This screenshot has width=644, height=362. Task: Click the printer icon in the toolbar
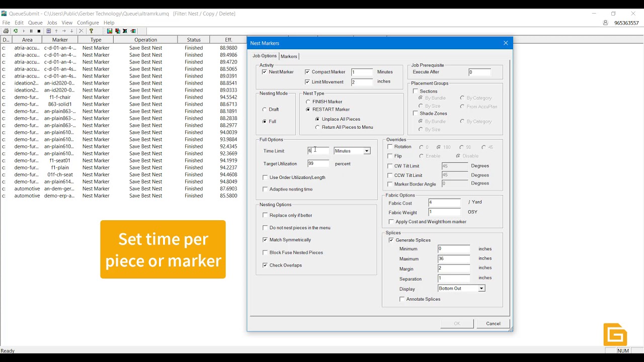(x=6, y=31)
